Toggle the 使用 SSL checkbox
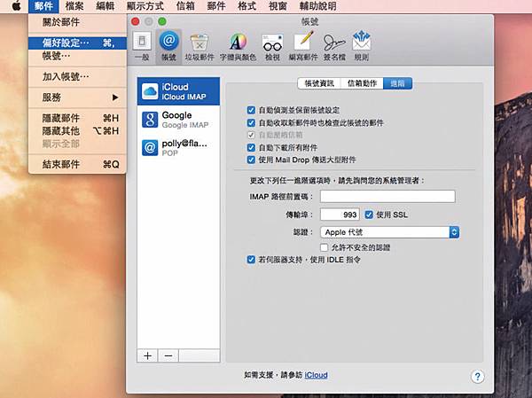 [x=369, y=215]
